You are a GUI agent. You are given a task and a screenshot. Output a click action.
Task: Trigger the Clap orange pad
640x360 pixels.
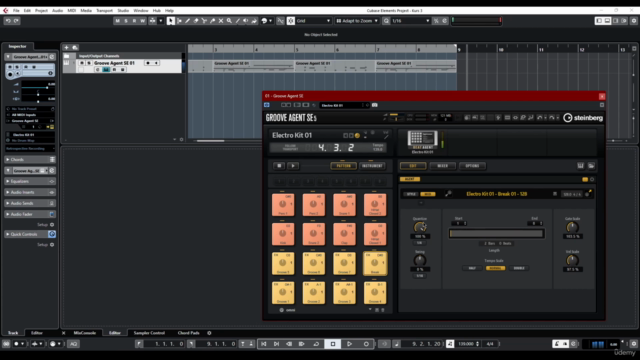(x=344, y=234)
